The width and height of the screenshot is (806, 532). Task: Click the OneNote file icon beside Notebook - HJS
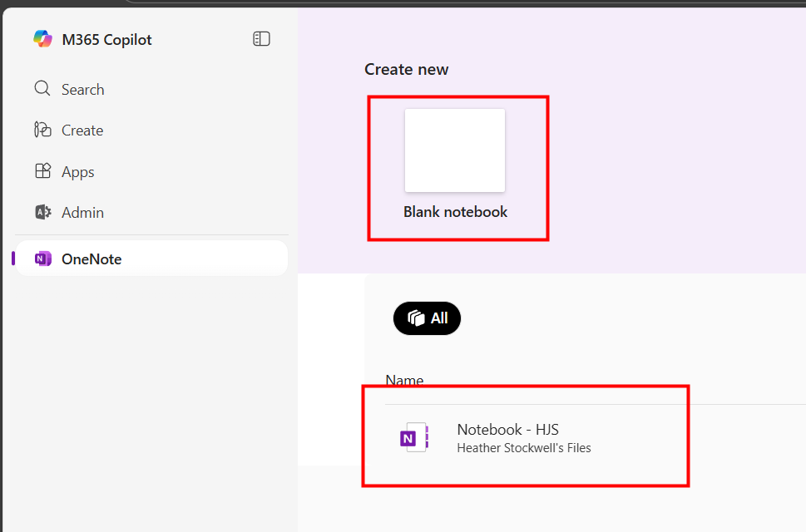point(414,437)
